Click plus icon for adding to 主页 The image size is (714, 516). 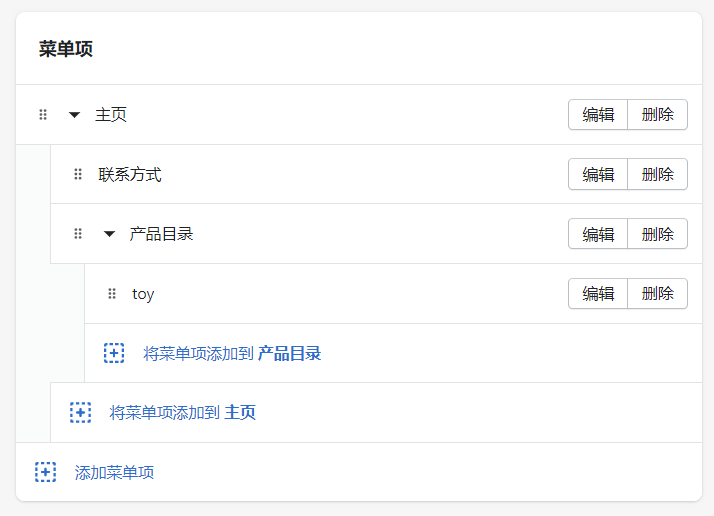tap(80, 412)
